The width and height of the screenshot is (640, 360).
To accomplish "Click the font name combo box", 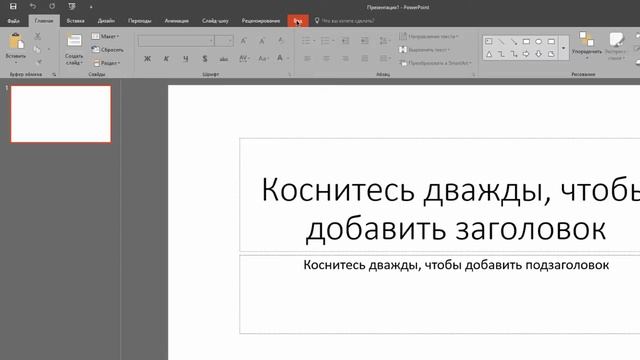I will click(x=176, y=41).
